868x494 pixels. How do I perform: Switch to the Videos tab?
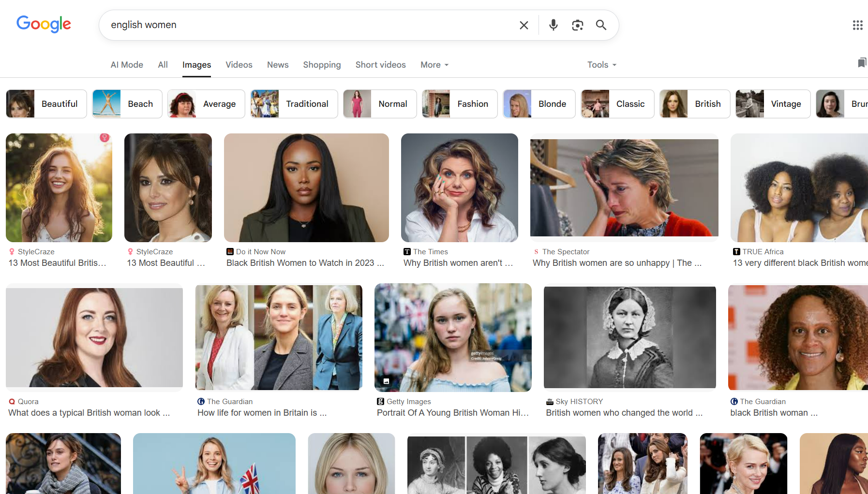click(x=239, y=65)
